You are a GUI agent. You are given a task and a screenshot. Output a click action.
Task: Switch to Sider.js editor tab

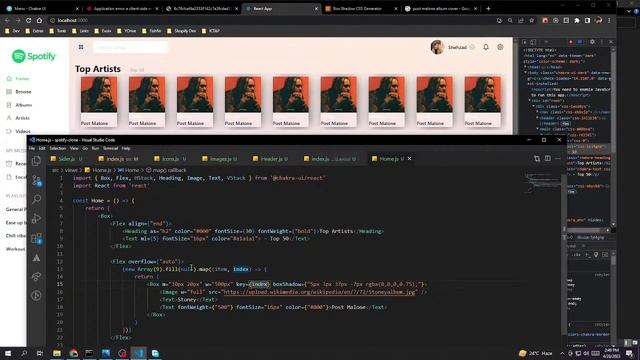pyautogui.click(x=67, y=159)
